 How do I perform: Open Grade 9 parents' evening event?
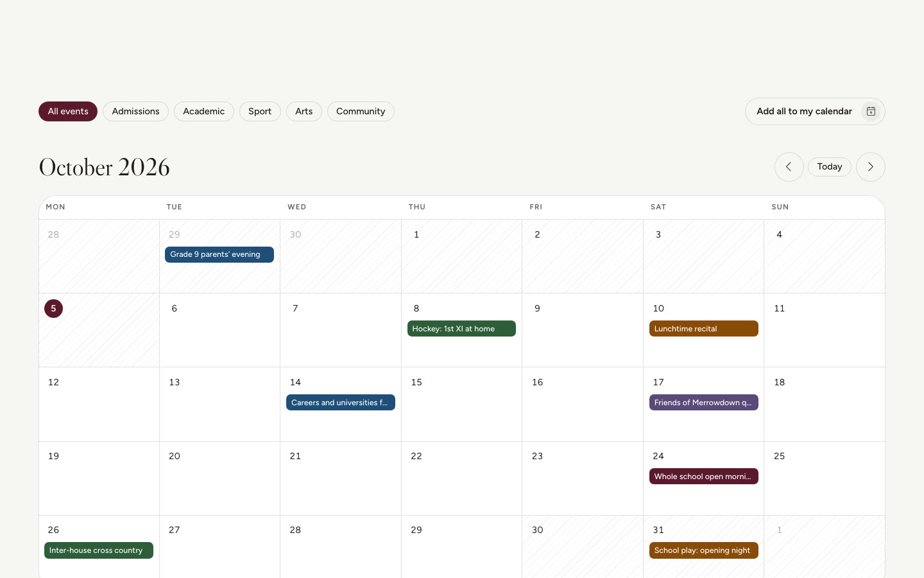(x=219, y=255)
